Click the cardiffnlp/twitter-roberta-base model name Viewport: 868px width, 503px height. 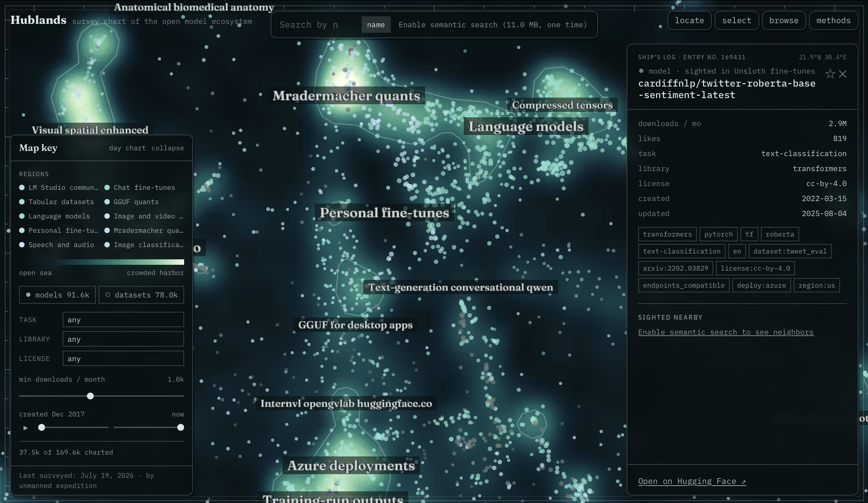[727, 89]
